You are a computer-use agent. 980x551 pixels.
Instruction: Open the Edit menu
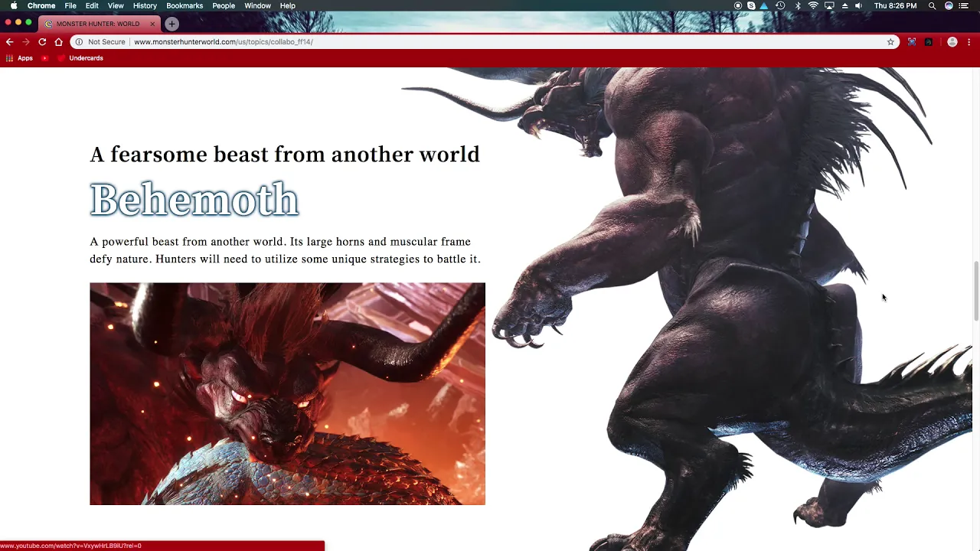click(92, 5)
